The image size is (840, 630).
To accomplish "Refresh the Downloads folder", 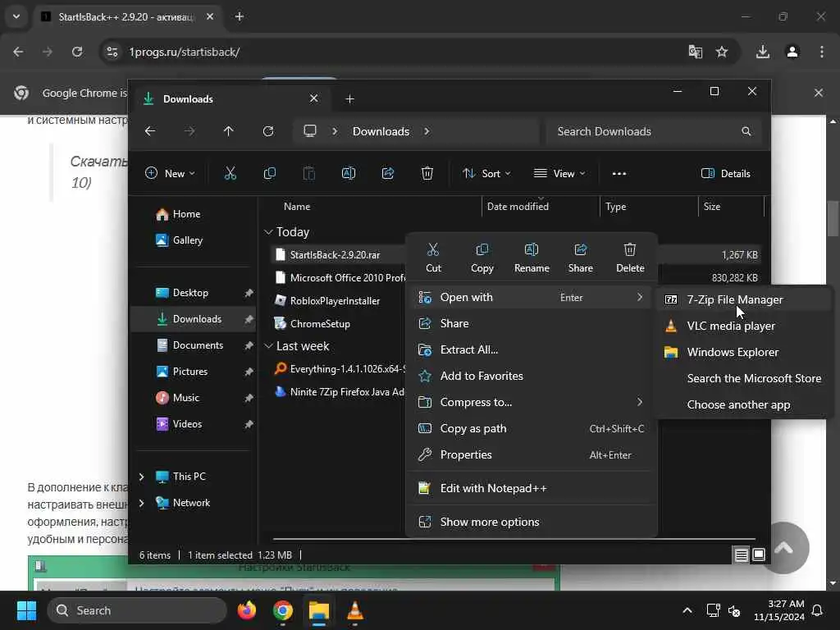I will coord(268,131).
